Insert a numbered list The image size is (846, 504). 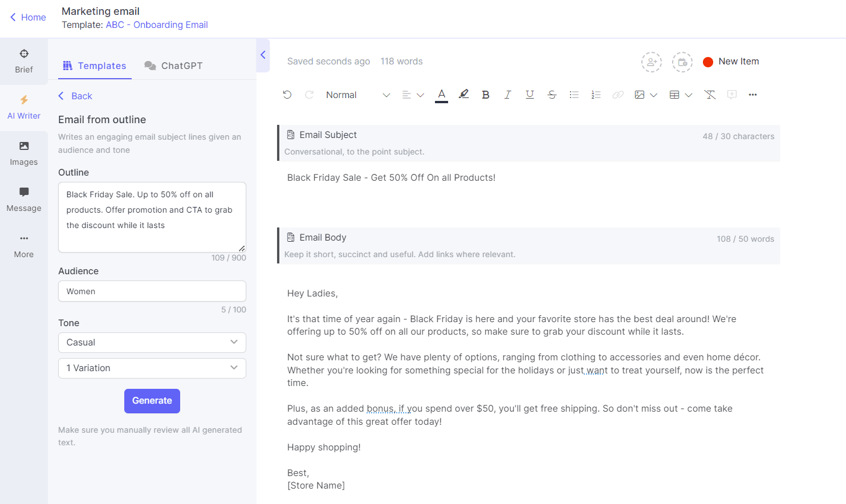coord(596,95)
